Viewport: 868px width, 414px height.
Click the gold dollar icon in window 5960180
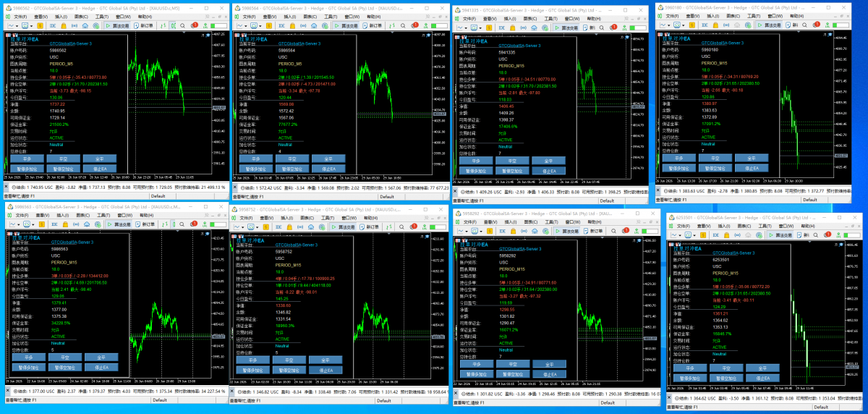(692, 25)
